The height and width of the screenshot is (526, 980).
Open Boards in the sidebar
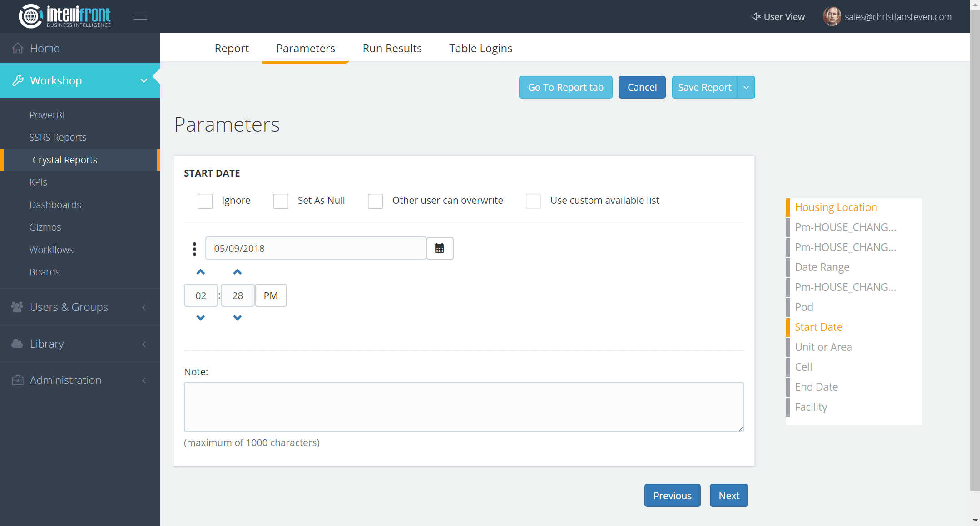tap(45, 272)
